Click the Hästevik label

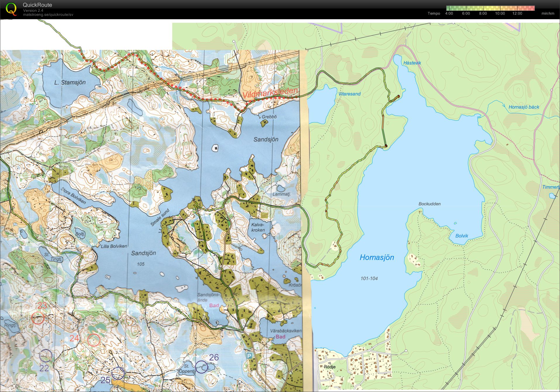(412, 63)
